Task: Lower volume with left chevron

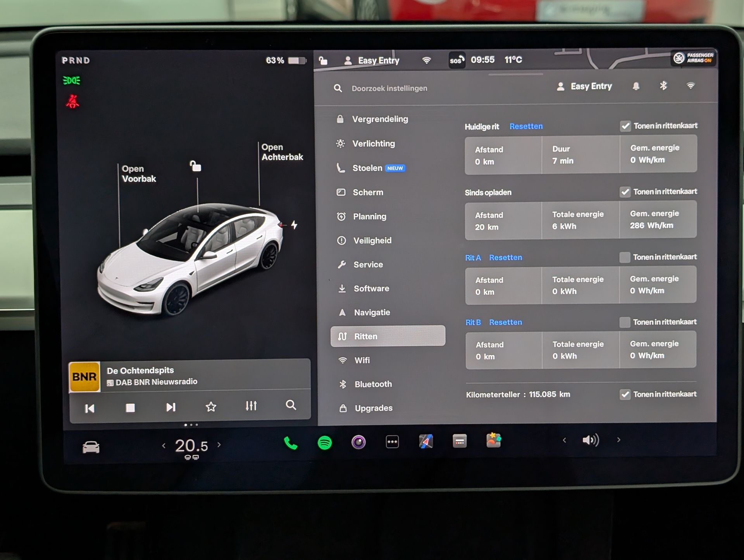Action: [x=564, y=440]
